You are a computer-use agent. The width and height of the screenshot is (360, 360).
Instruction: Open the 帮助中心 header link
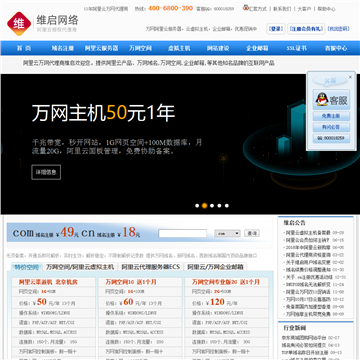[326, 9]
